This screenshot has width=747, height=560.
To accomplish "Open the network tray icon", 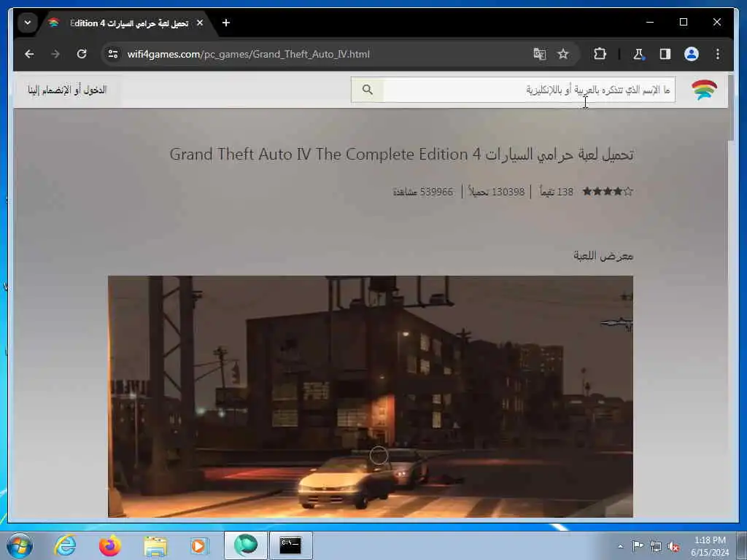I will click(656, 546).
